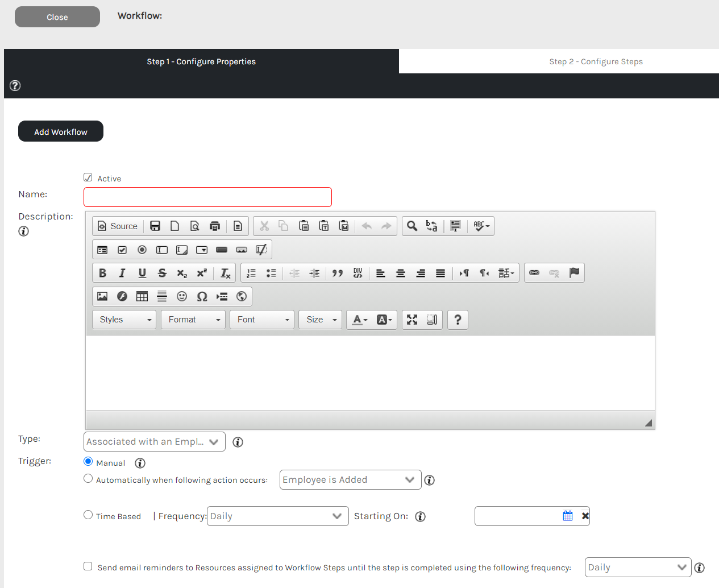Click the Superscript icon
Viewport: 719px width, 588px height.
pyautogui.click(x=202, y=273)
